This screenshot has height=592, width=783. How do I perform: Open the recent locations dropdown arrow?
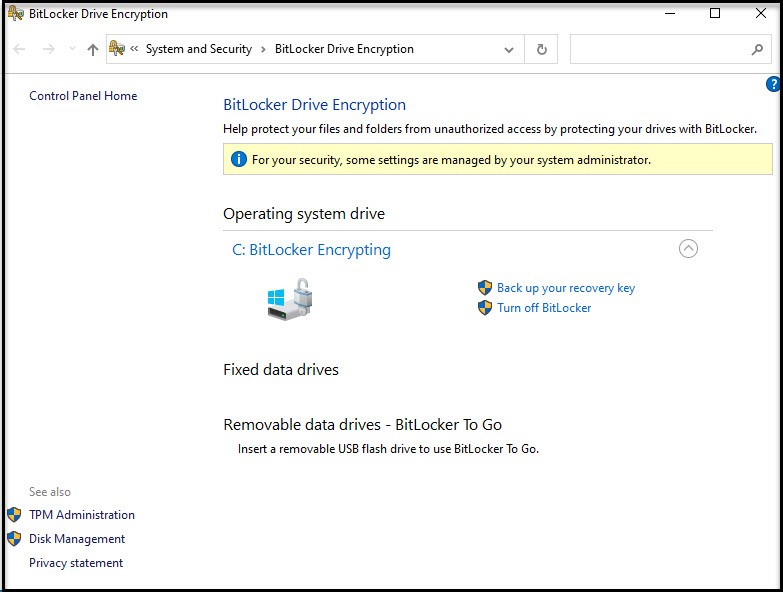tap(72, 49)
